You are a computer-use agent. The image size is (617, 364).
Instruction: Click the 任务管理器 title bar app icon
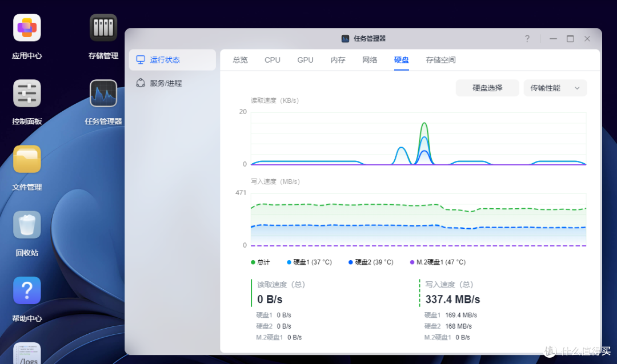pos(345,39)
